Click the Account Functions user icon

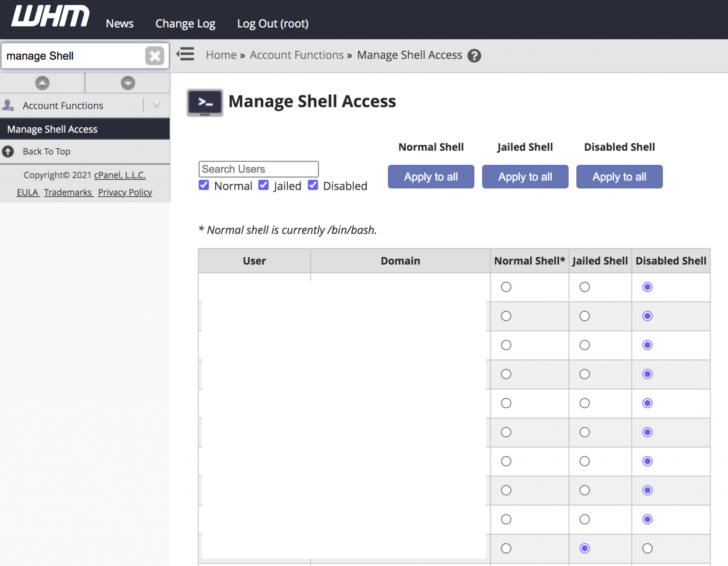click(x=8, y=105)
